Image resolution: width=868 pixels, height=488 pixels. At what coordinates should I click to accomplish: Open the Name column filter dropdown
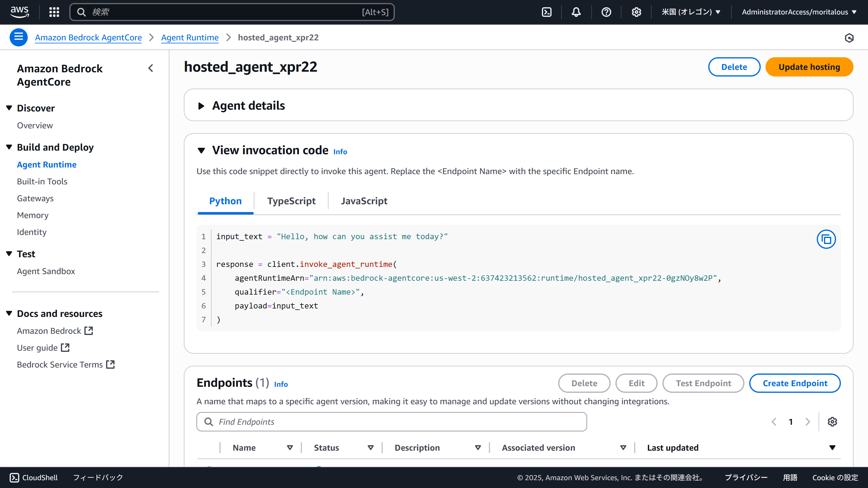coord(290,447)
